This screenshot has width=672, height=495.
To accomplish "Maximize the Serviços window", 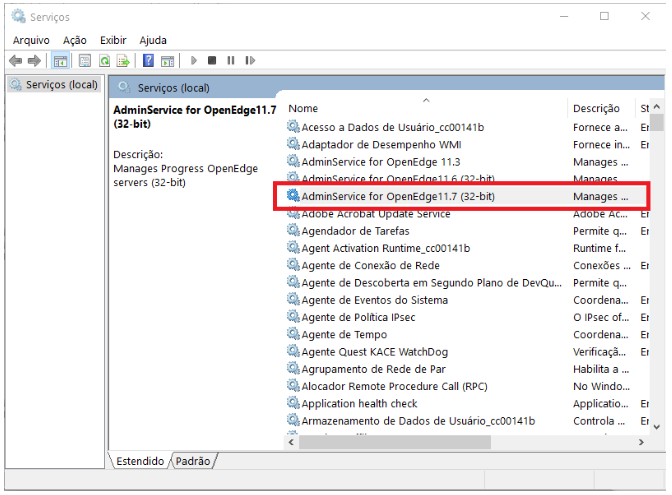I will point(604,16).
